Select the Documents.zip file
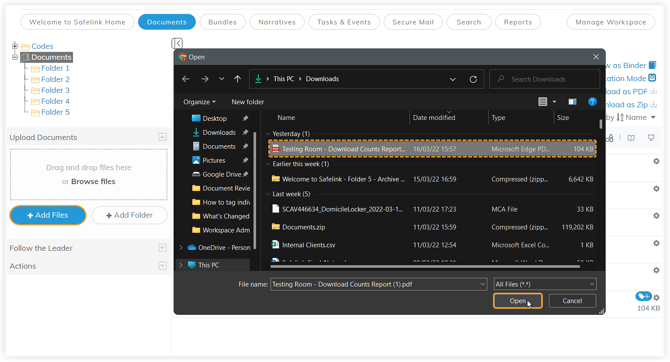 [432, 227]
